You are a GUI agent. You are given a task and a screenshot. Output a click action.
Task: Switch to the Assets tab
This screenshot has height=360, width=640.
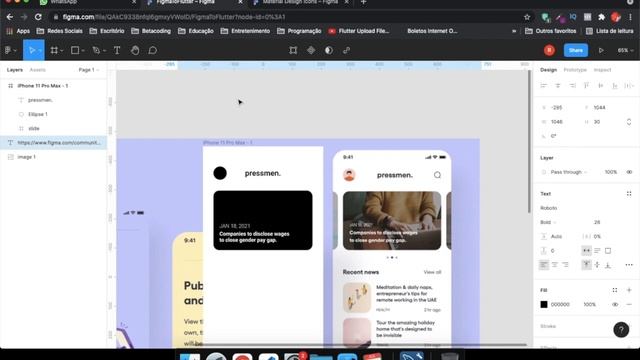(x=38, y=70)
